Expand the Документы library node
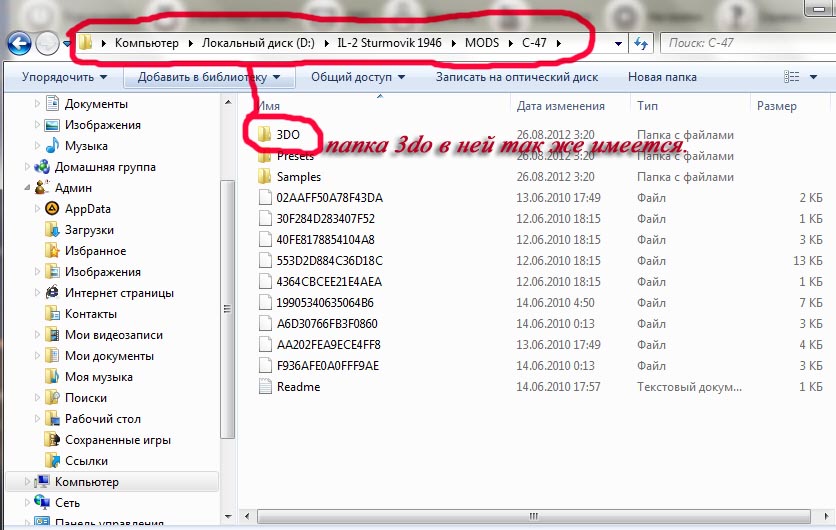This screenshot has width=836, height=530. (37, 104)
